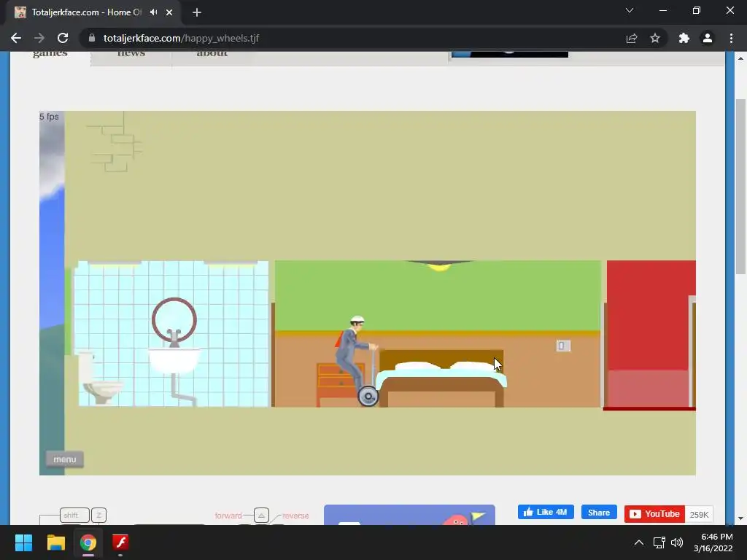
Task: Click the volume tray icon
Action: pyautogui.click(x=677, y=542)
